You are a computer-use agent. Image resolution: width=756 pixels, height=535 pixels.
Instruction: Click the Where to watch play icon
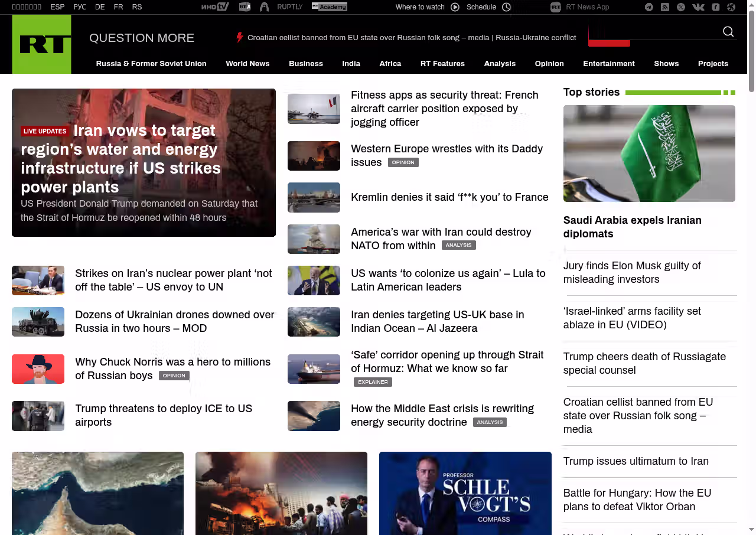pos(455,7)
